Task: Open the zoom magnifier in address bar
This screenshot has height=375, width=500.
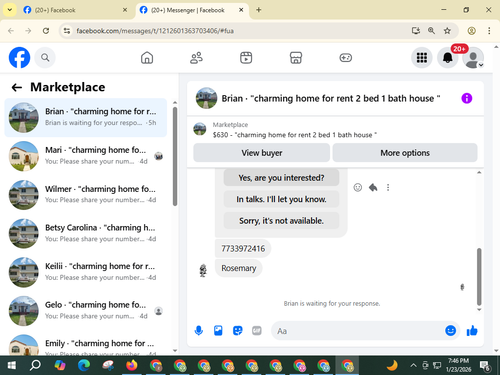Action: pyautogui.click(x=431, y=31)
